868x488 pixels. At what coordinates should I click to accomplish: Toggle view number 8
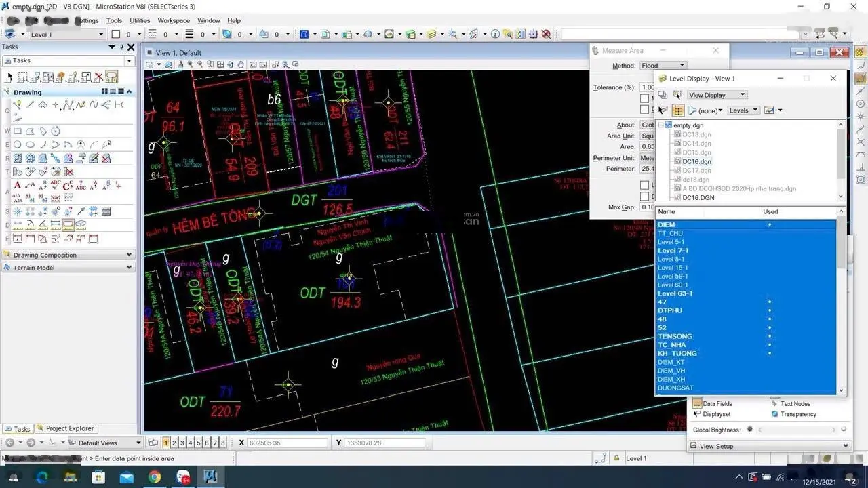(x=222, y=443)
